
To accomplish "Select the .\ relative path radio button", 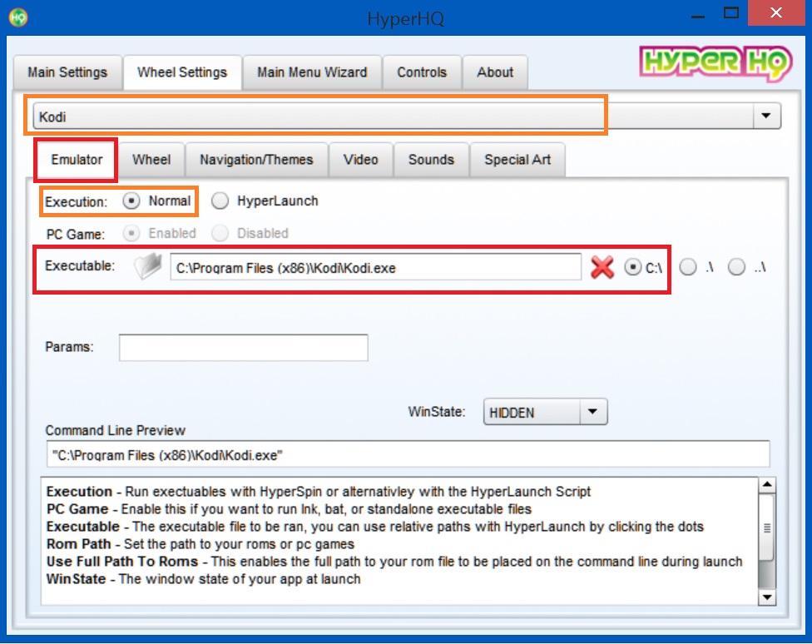I will tap(688, 267).
